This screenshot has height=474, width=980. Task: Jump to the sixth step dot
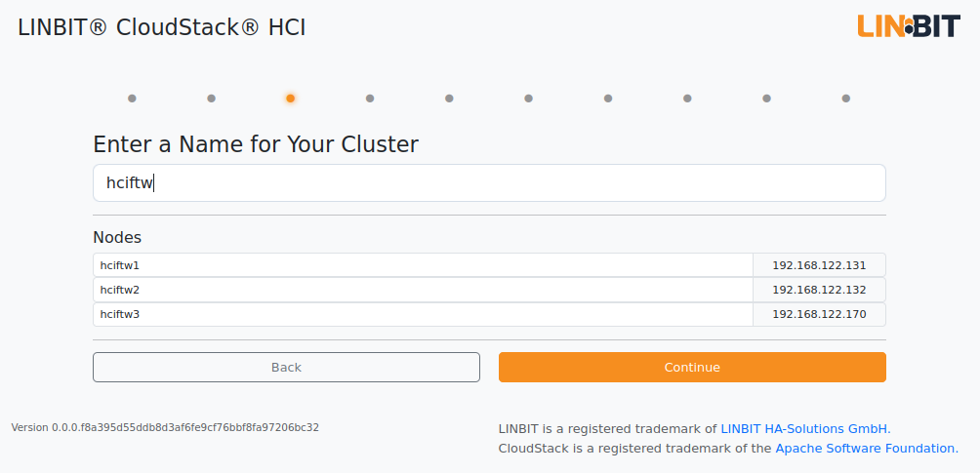click(x=529, y=99)
